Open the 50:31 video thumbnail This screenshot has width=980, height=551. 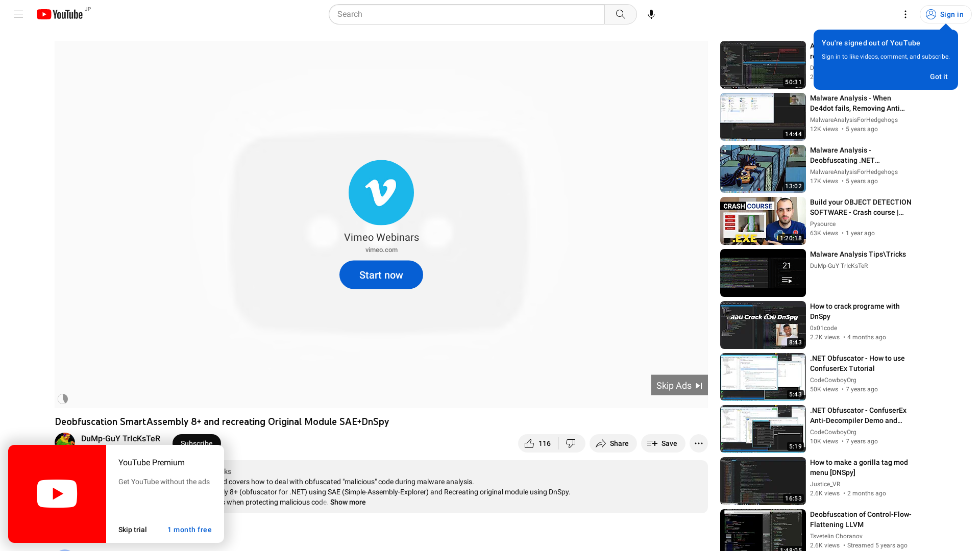coord(763,65)
